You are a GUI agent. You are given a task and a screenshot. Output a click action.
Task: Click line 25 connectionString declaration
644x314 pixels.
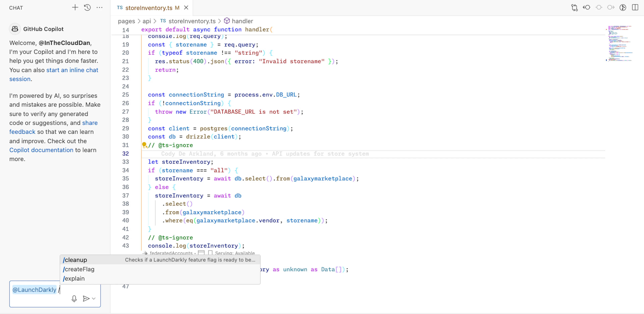click(x=224, y=95)
